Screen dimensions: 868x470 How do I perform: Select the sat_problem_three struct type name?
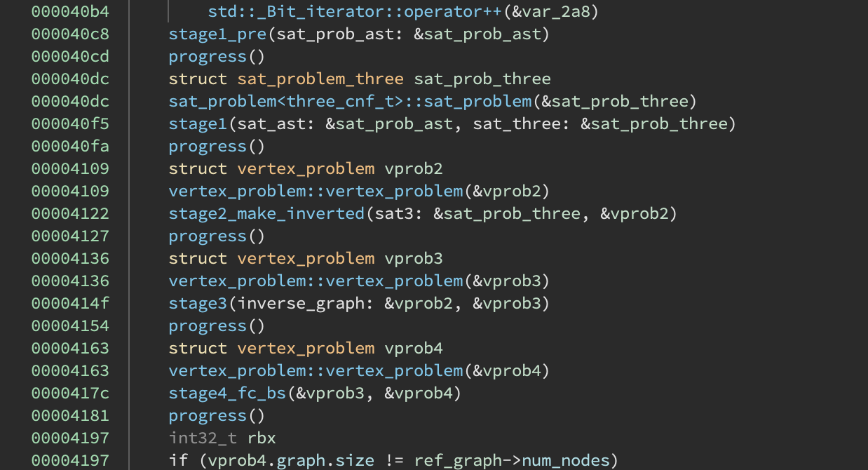(320, 79)
